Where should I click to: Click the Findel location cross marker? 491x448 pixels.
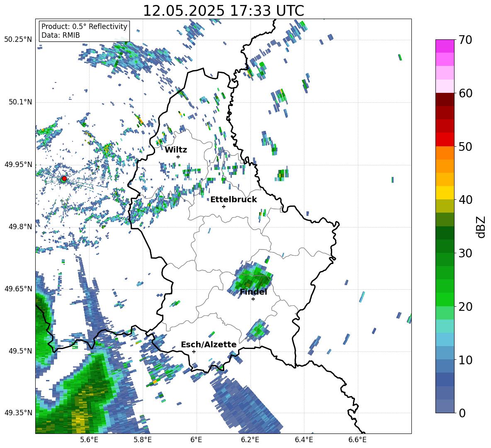[253, 299]
